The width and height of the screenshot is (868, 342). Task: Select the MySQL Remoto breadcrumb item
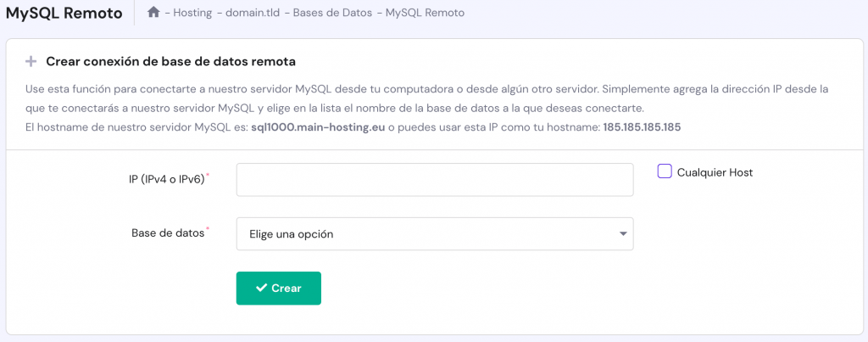point(425,13)
